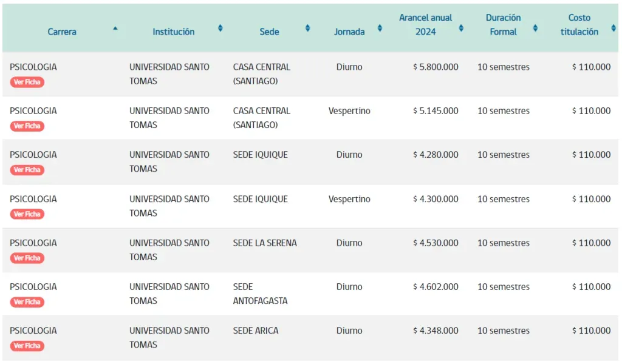Click the Institución column header text
The height and width of the screenshot is (364, 622).
[x=174, y=32]
